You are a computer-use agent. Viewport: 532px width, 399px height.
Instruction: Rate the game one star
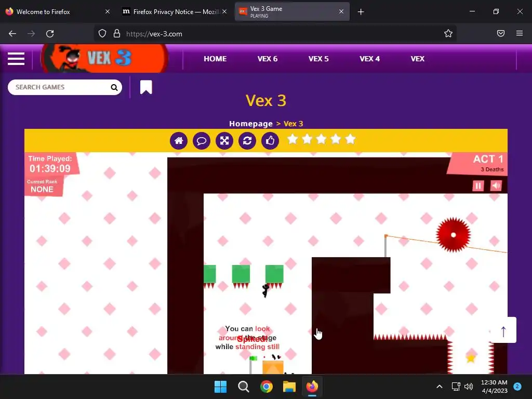tap(292, 139)
